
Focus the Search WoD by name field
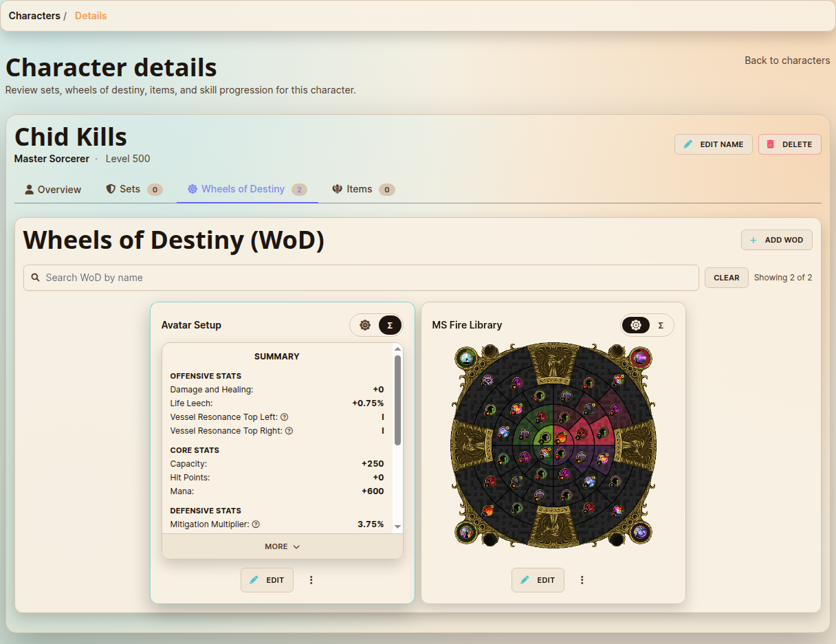[361, 278]
